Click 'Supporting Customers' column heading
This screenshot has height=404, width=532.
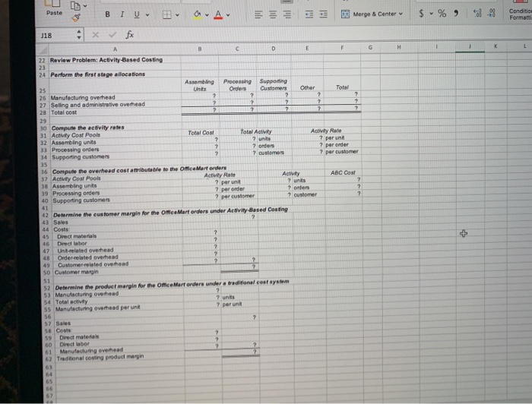274,84
